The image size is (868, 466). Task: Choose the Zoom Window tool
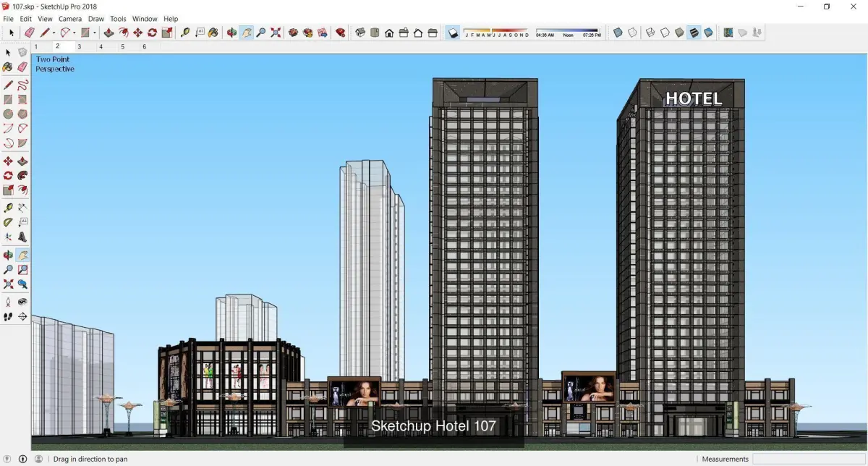[22, 269]
